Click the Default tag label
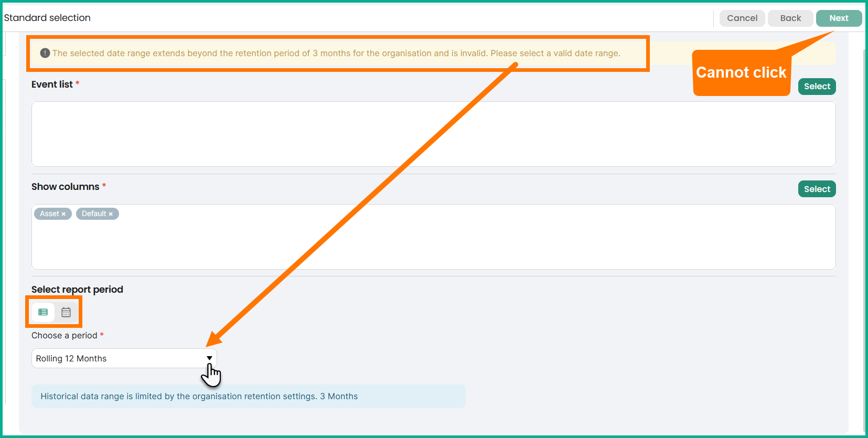The height and width of the screenshot is (438, 868). [94, 214]
